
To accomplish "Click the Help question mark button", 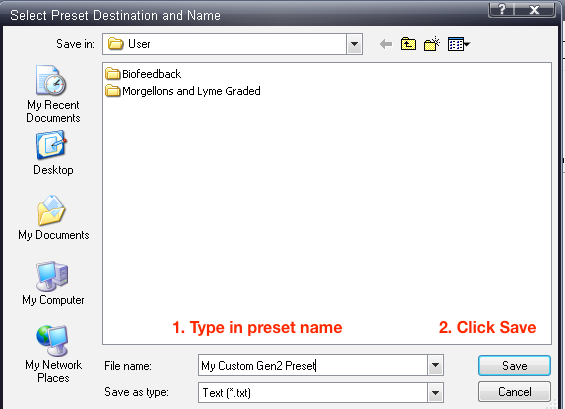I will [502, 9].
